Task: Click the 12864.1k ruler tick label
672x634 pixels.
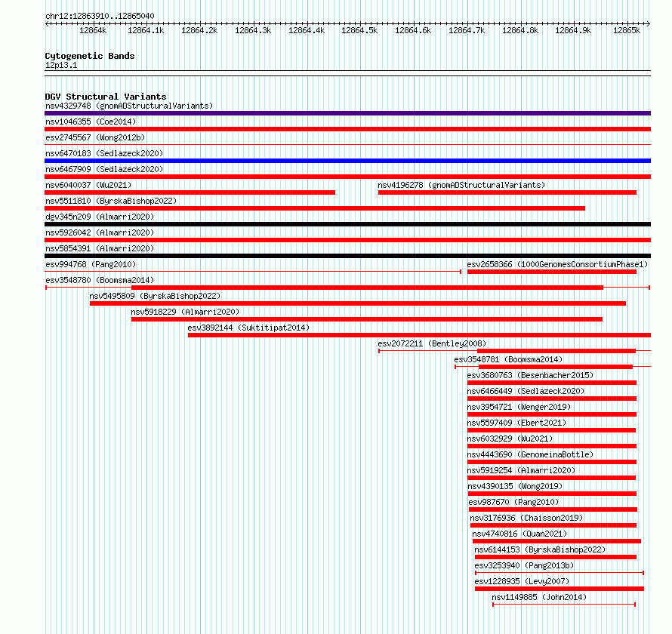Action: coord(146,30)
